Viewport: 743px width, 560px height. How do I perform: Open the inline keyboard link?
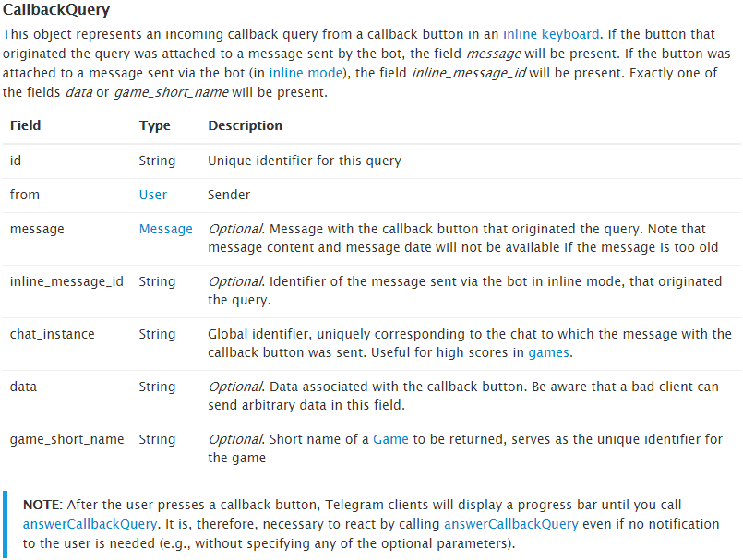click(x=550, y=34)
